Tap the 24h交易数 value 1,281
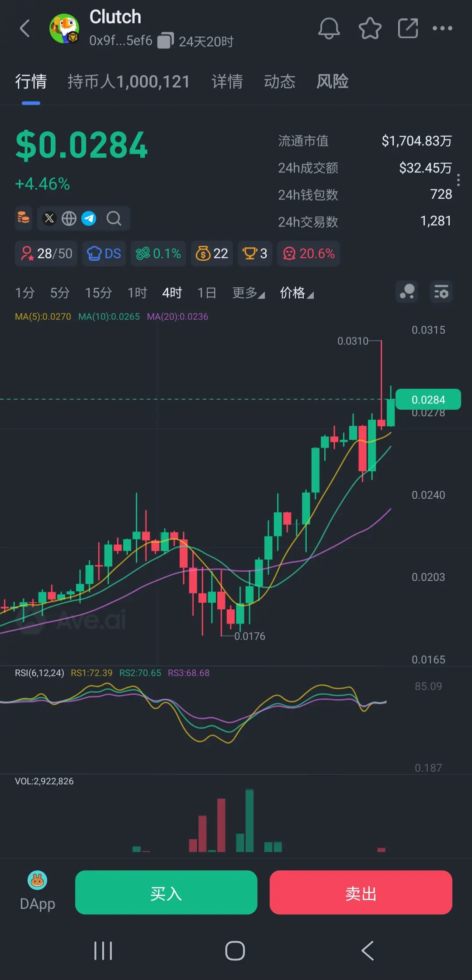 [x=436, y=221]
